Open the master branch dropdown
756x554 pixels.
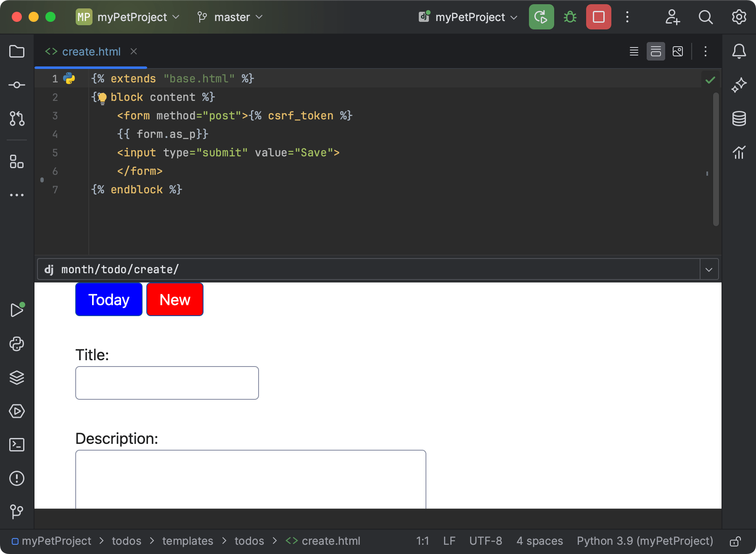pos(230,17)
